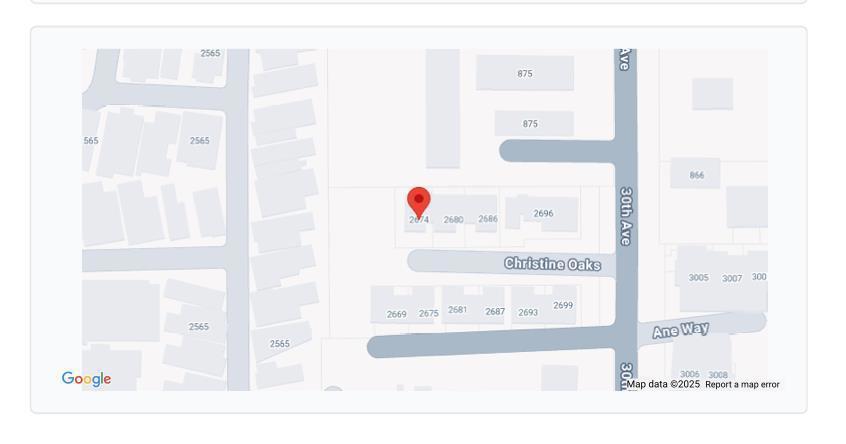Click the red location pin marker
The width and height of the screenshot is (846, 444).
[419, 203]
